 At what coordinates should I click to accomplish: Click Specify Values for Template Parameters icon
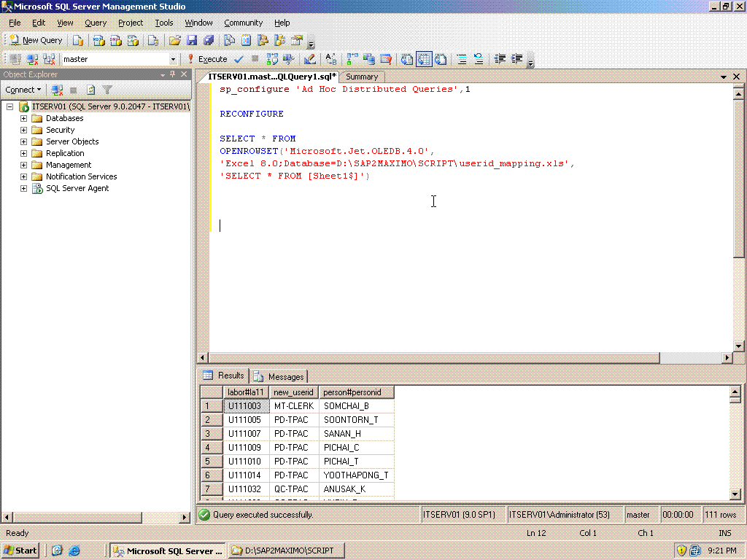click(331, 59)
